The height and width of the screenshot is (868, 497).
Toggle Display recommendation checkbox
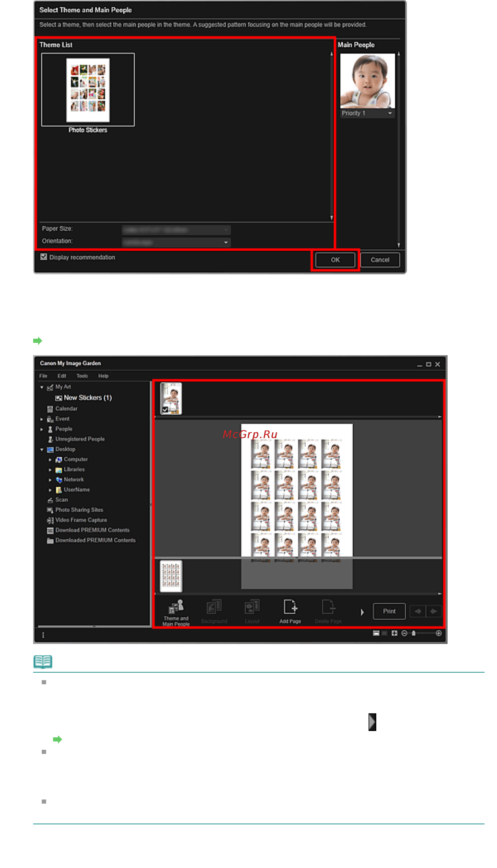tap(44, 257)
